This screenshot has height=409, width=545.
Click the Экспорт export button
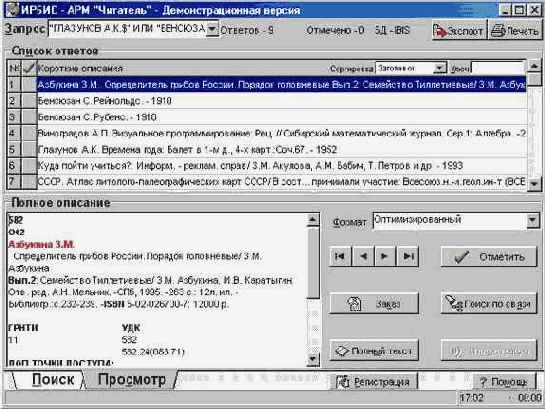pyautogui.click(x=459, y=31)
